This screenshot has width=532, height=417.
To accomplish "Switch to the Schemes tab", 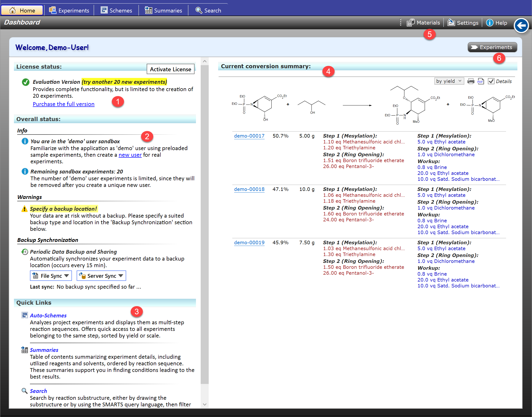I will click(x=116, y=10).
